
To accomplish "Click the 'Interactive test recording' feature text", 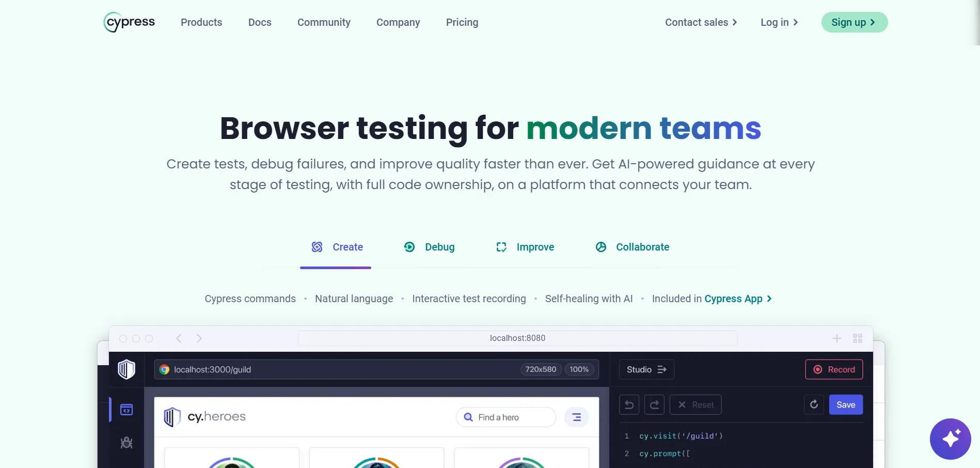I will click(x=469, y=299).
